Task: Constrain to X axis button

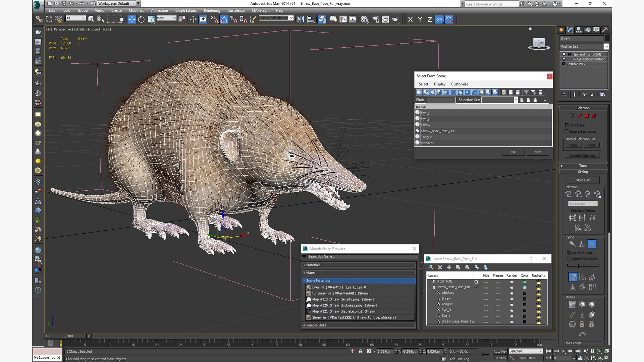Action: coord(410,19)
